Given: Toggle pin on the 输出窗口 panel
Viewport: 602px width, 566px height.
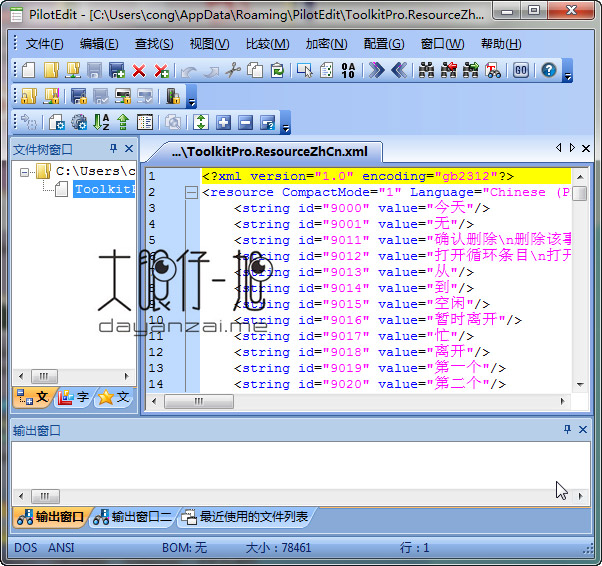Looking at the screenshot, I should 567,429.
